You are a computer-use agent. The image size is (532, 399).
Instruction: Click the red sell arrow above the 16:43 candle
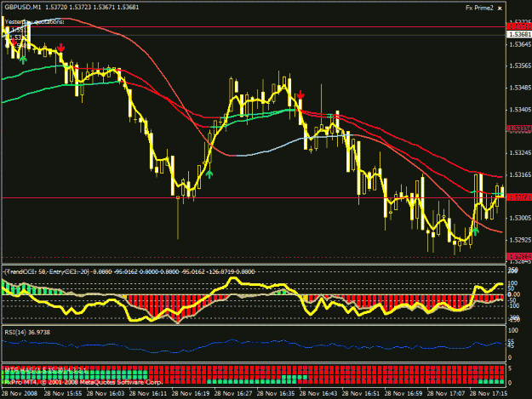tap(300, 94)
